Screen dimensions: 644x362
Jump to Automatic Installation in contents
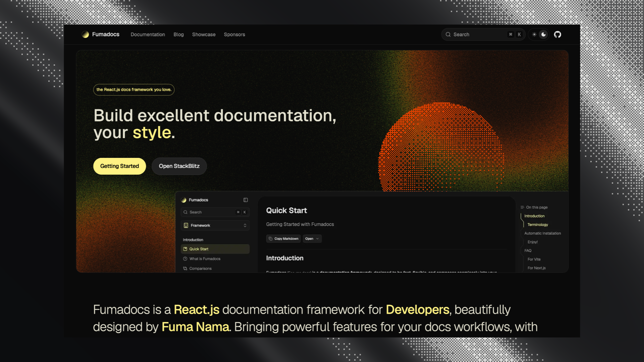[542, 234]
